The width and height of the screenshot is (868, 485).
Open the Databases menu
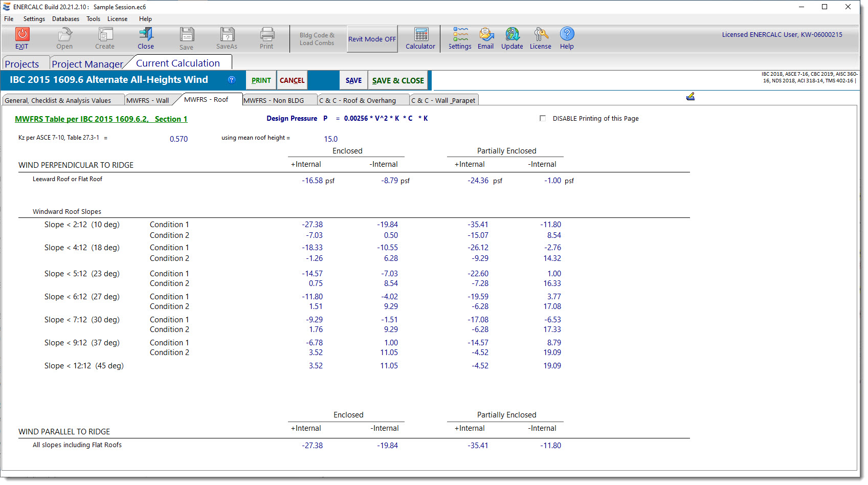tap(65, 19)
